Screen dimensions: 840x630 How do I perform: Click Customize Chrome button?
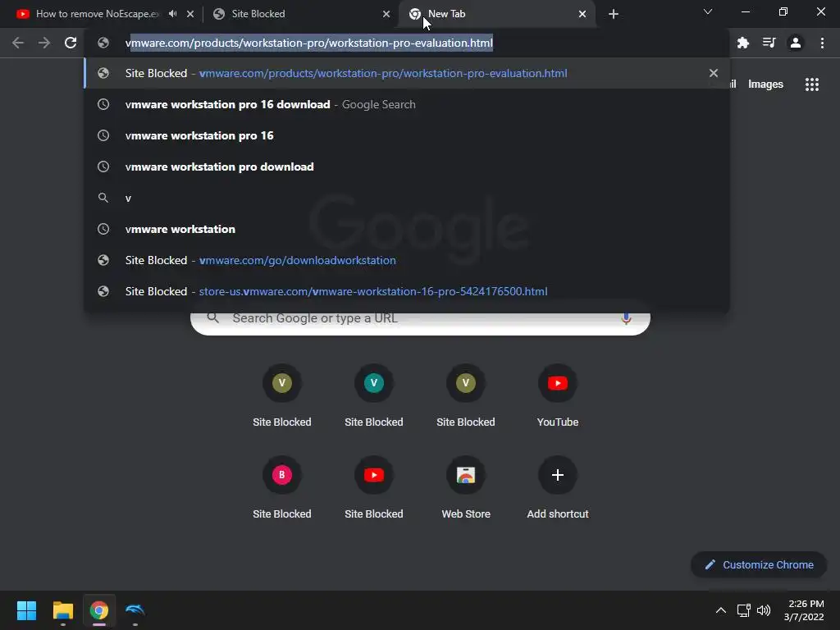(759, 564)
